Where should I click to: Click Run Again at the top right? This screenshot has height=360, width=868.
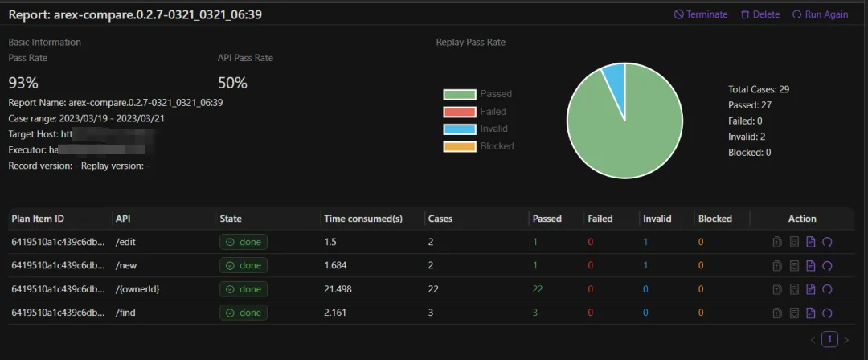pos(821,15)
